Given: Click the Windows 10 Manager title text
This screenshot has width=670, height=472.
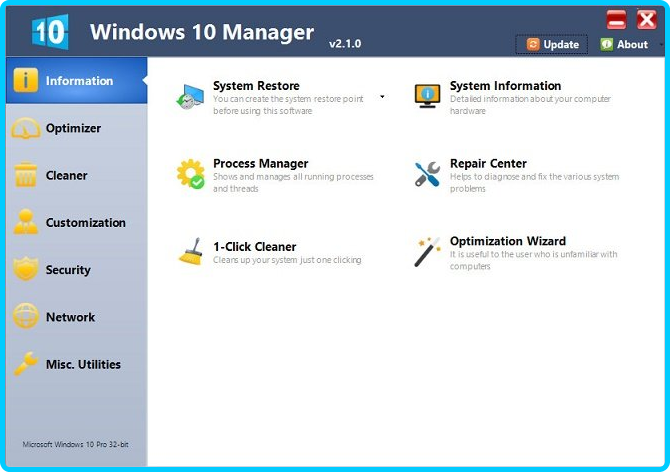Looking at the screenshot, I should click(202, 32).
